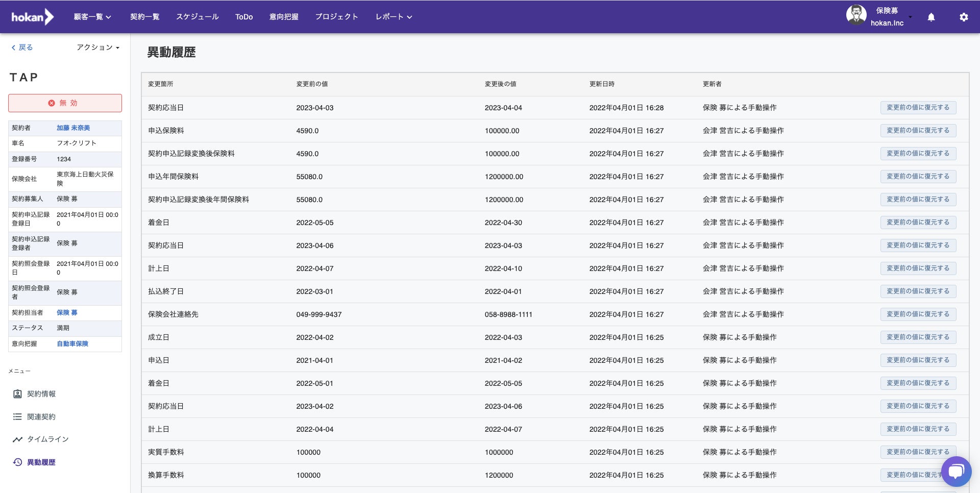This screenshot has height=493, width=980.
Task: Click the 戻る back link
Action: pyautogui.click(x=22, y=47)
